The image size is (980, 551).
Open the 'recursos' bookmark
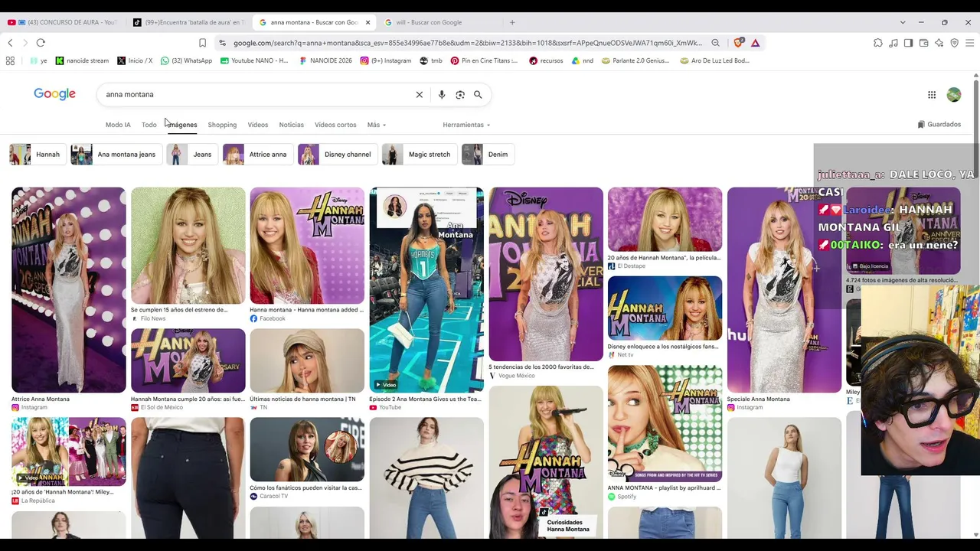tap(546, 60)
